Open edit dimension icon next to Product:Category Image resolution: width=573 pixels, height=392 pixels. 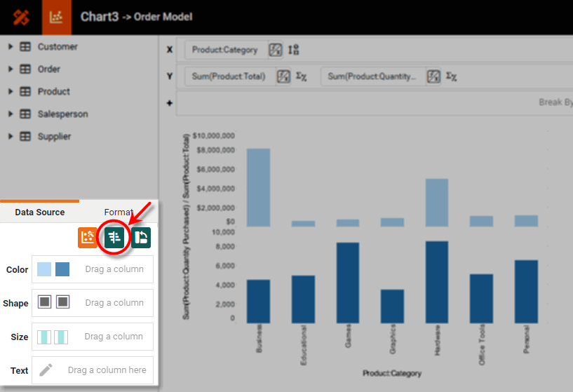point(275,50)
